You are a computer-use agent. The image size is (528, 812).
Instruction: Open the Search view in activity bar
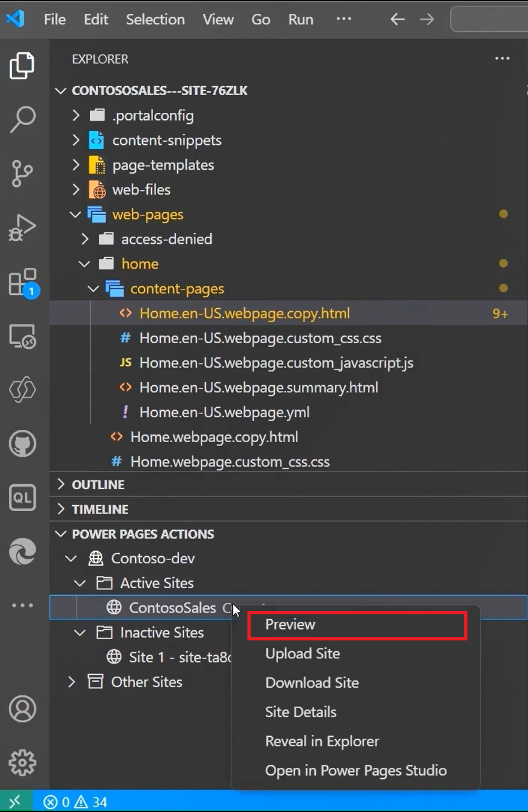pos(22,119)
